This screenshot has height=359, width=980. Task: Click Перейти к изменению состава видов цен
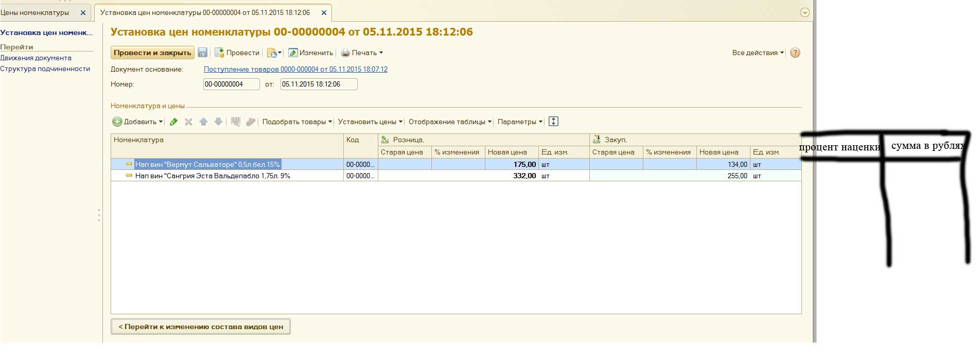pos(201,327)
